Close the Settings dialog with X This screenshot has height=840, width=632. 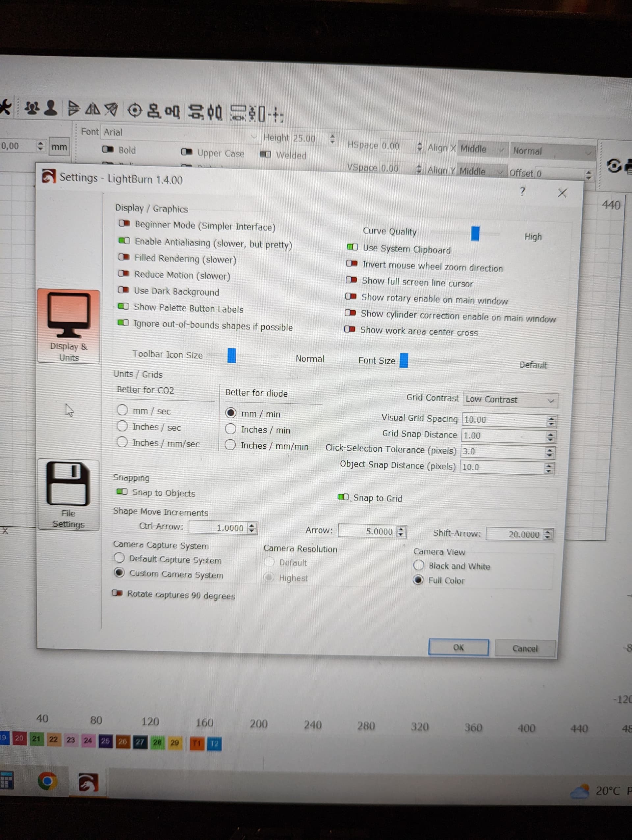[x=562, y=193]
